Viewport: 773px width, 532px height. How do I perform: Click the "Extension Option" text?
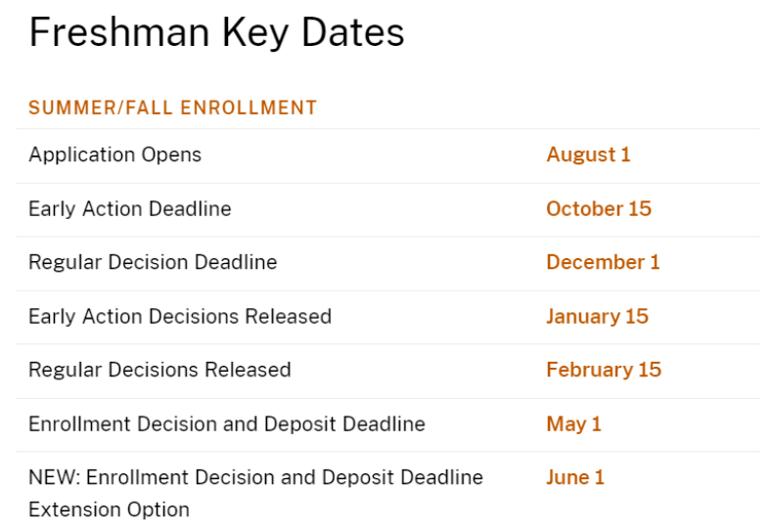click(x=109, y=510)
